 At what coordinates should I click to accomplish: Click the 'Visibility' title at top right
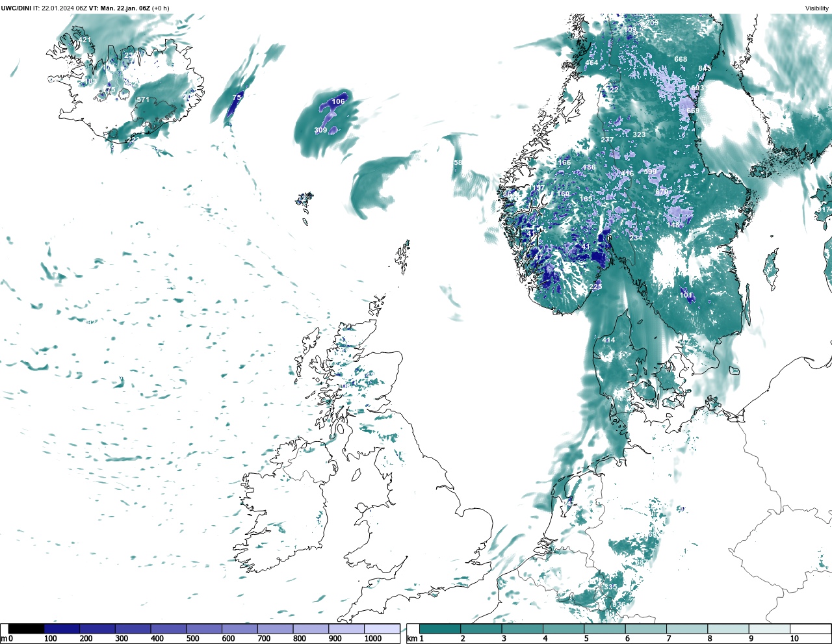[x=816, y=8]
